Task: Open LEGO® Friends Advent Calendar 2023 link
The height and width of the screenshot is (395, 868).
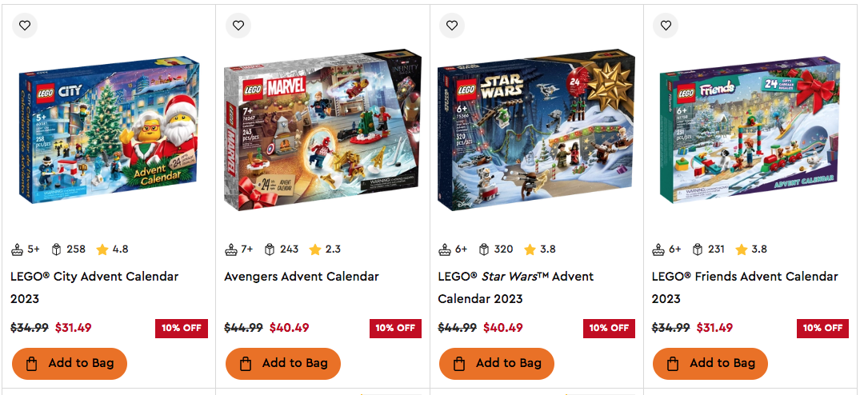Action: (x=745, y=287)
